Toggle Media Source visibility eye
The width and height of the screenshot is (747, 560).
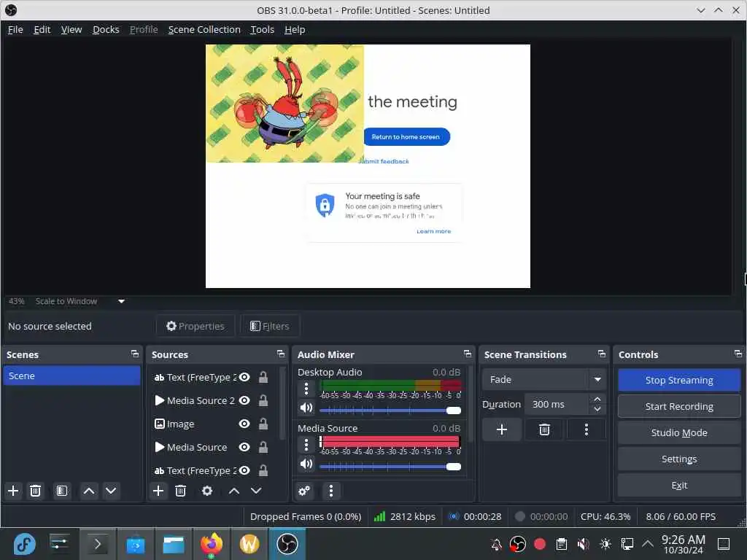(244, 447)
